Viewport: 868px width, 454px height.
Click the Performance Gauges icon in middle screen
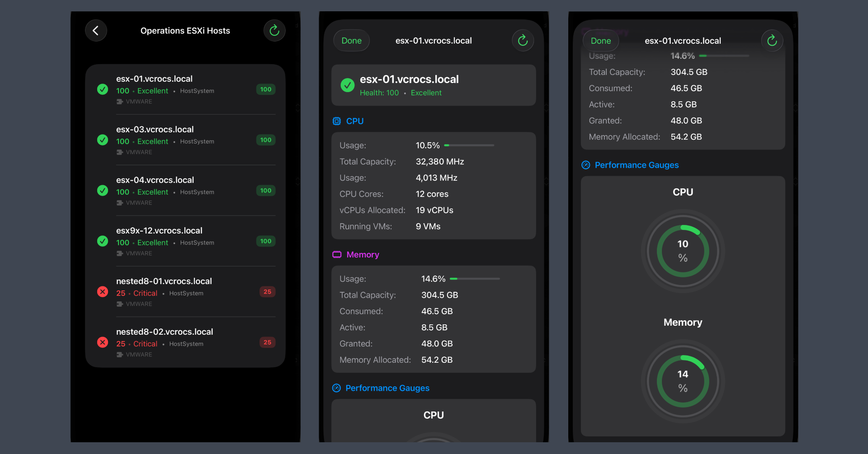[336, 388]
